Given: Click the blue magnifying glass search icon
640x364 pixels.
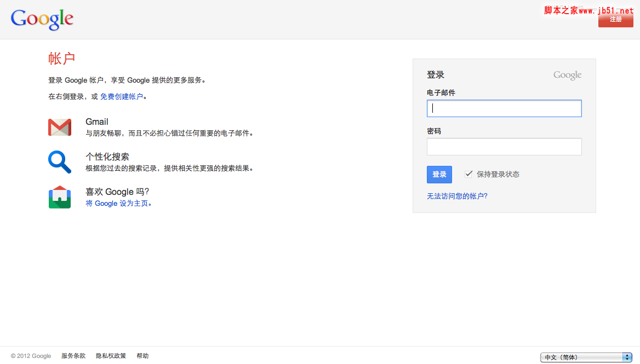Looking at the screenshot, I should (x=60, y=162).
